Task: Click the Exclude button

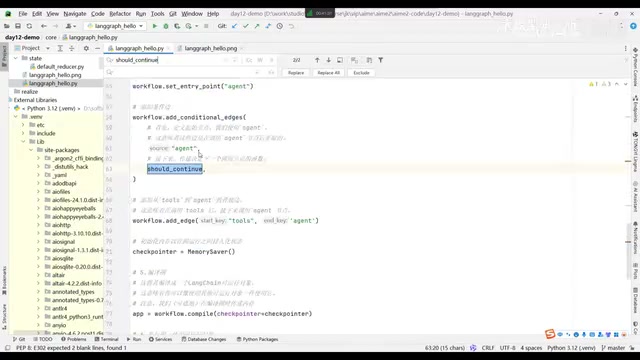Action: [361, 73]
